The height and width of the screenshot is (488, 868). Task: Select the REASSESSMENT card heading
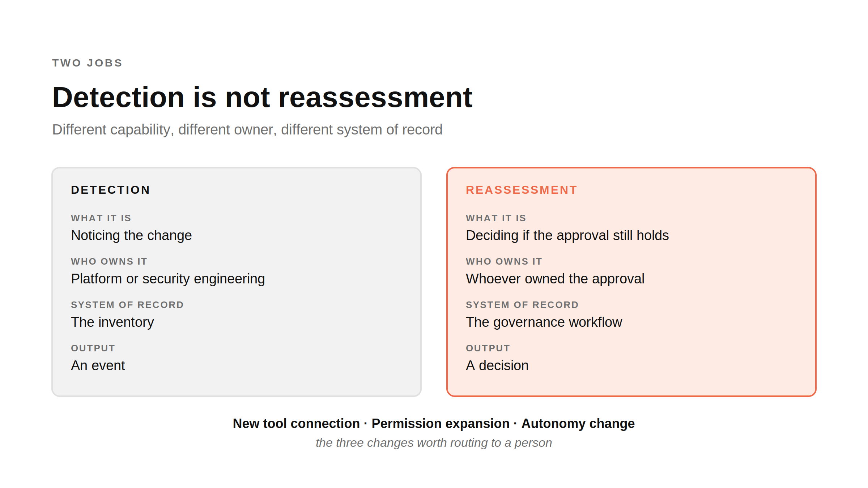pos(521,190)
